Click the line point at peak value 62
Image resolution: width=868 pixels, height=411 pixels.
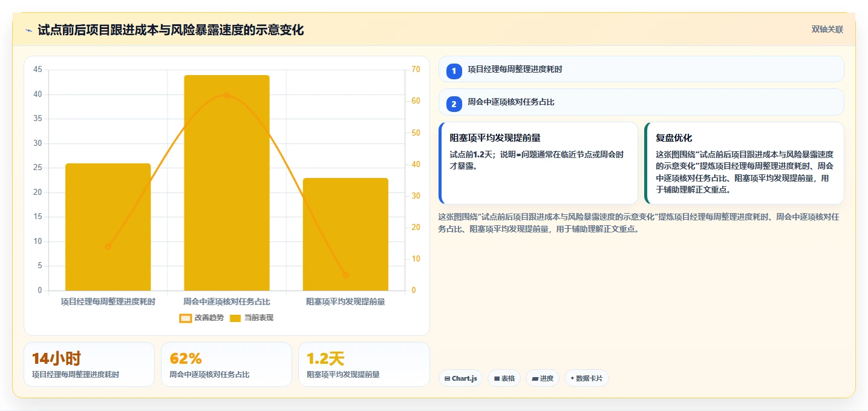point(227,95)
